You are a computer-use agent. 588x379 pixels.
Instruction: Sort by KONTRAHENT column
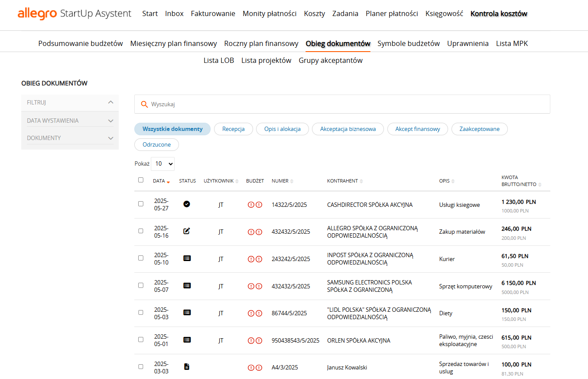(361, 181)
